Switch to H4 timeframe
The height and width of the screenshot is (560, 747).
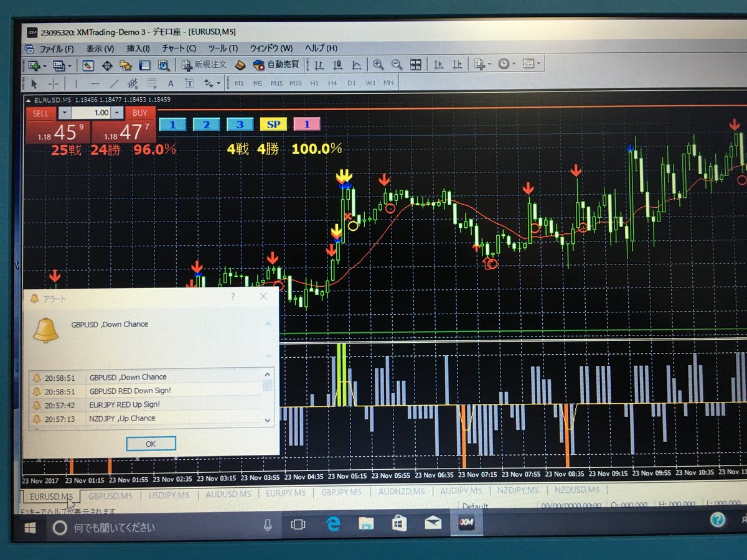pyautogui.click(x=333, y=83)
